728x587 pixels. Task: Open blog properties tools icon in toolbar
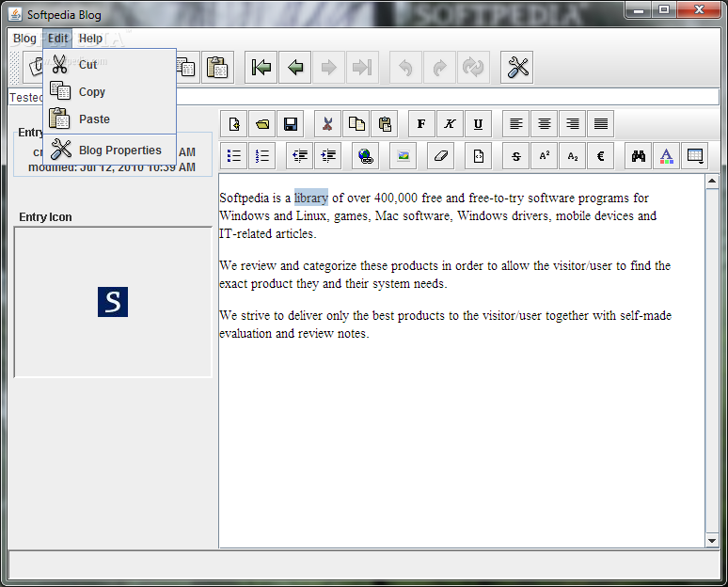516,68
